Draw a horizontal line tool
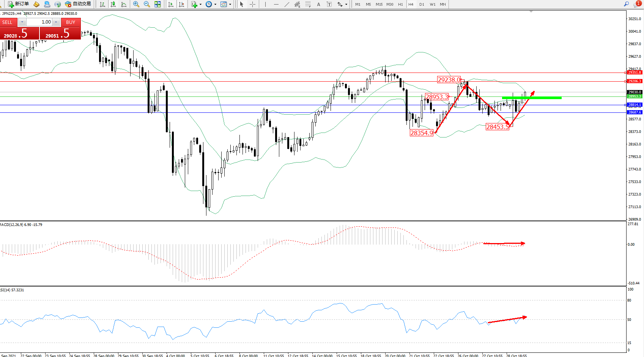Image resolution: width=644 pixels, height=357 pixels. click(276, 4)
